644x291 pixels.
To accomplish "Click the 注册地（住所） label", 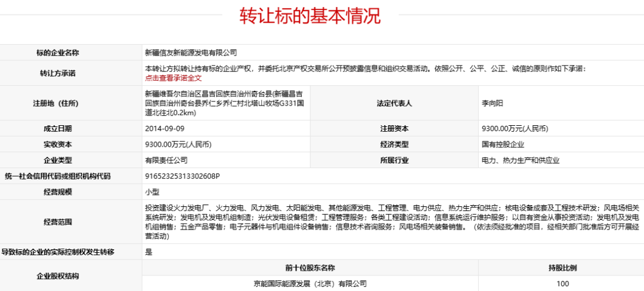I will click(57, 103).
